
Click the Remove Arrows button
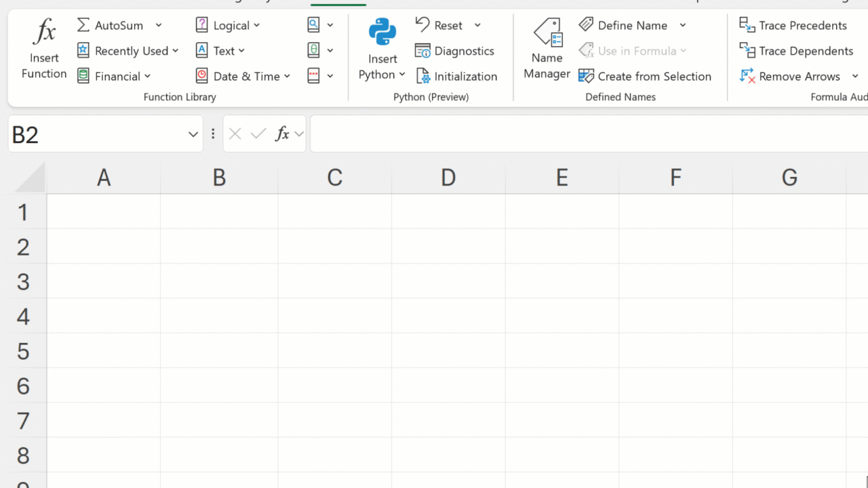791,77
